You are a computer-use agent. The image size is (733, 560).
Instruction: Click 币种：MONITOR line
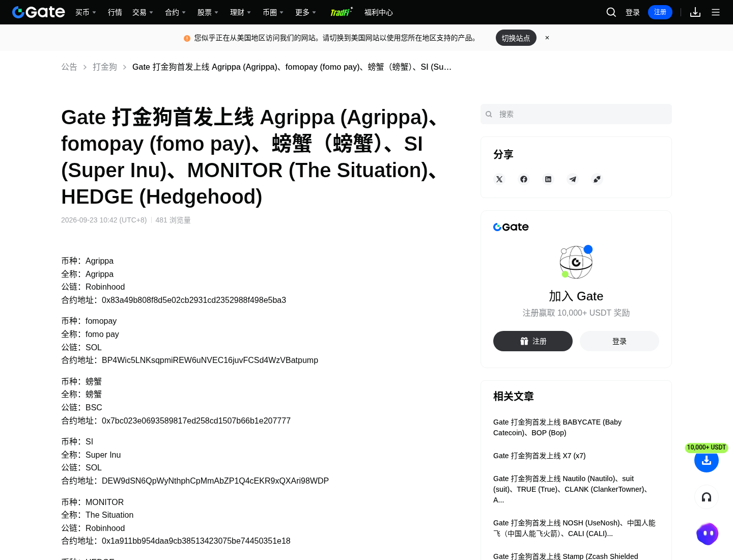pyautogui.click(x=93, y=502)
